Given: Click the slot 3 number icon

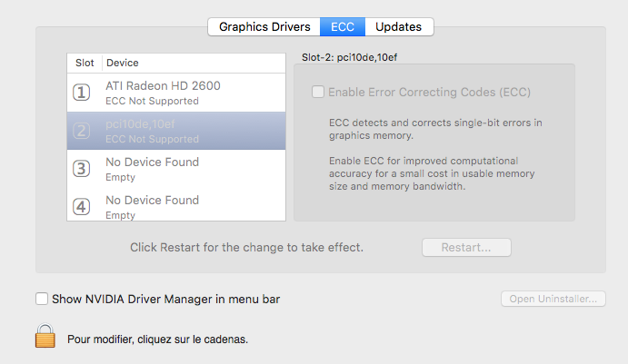Looking at the screenshot, I should [81, 169].
